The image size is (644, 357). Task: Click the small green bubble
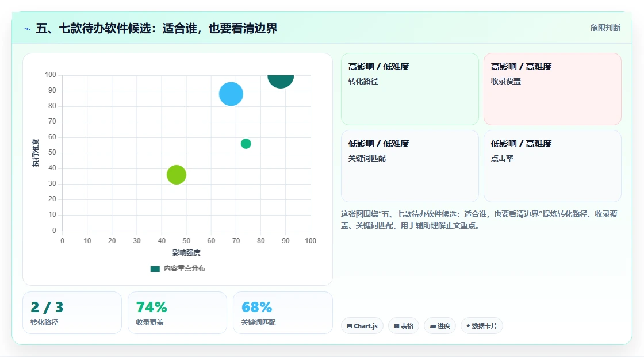tap(246, 144)
